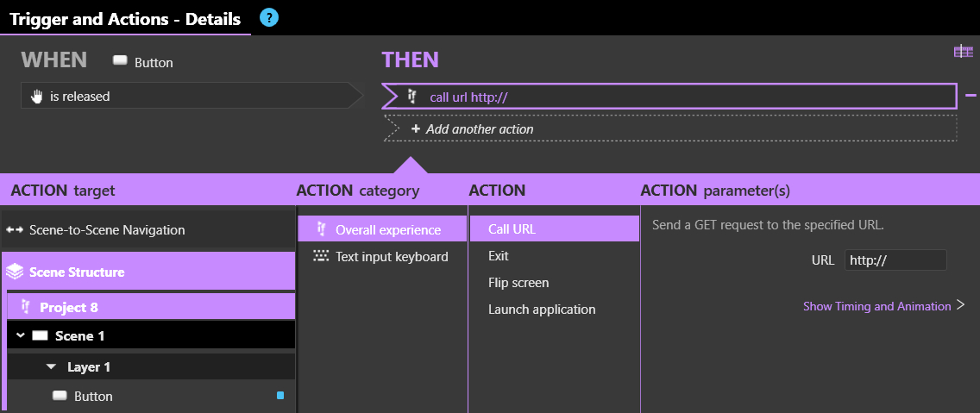Select the Overall experience category
980x413 pixels.
[x=387, y=229]
